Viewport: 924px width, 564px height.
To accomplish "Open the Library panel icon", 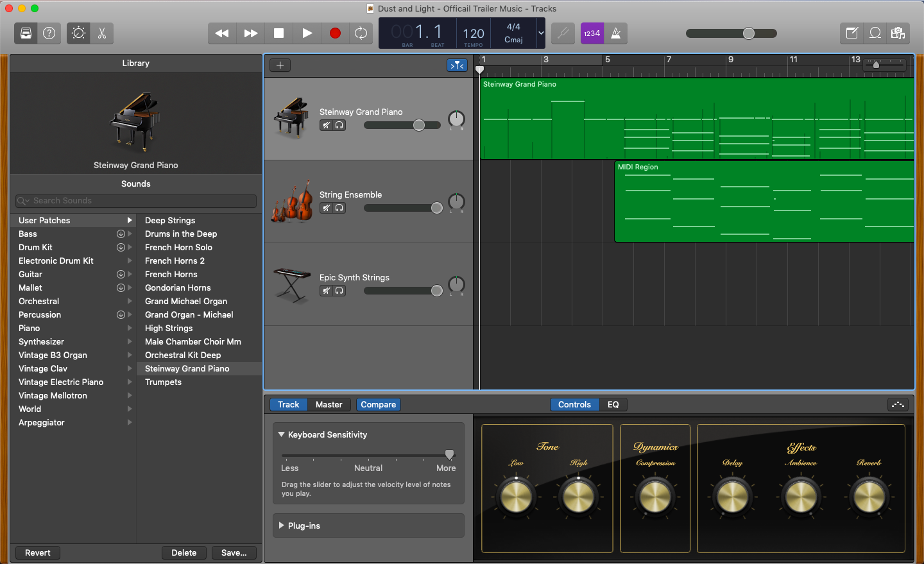I will pyautogui.click(x=26, y=33).
